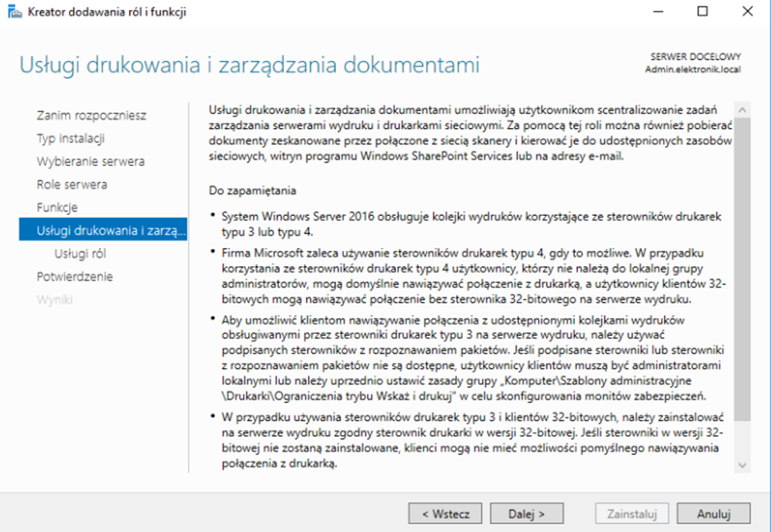Open the Usługi ról sub-step
771x532 pixels.
point(80,254)
